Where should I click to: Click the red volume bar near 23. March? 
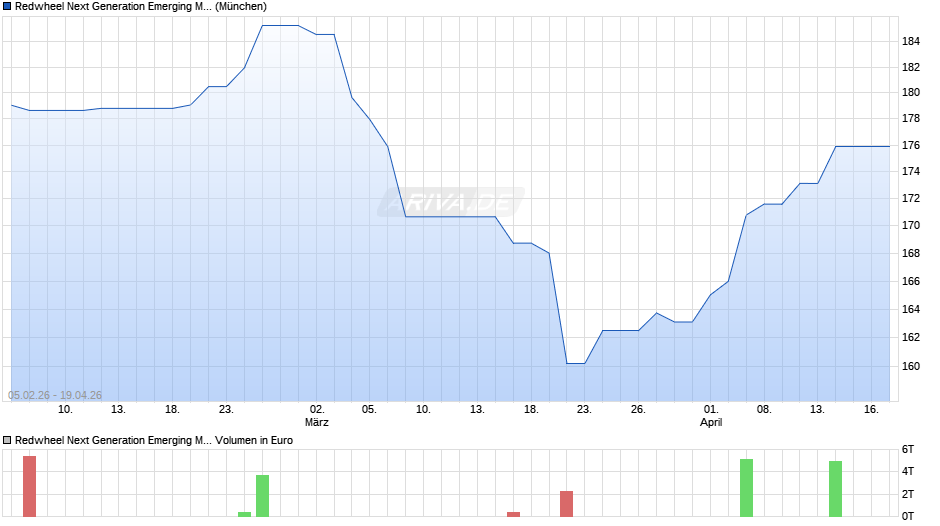(567, 504)
